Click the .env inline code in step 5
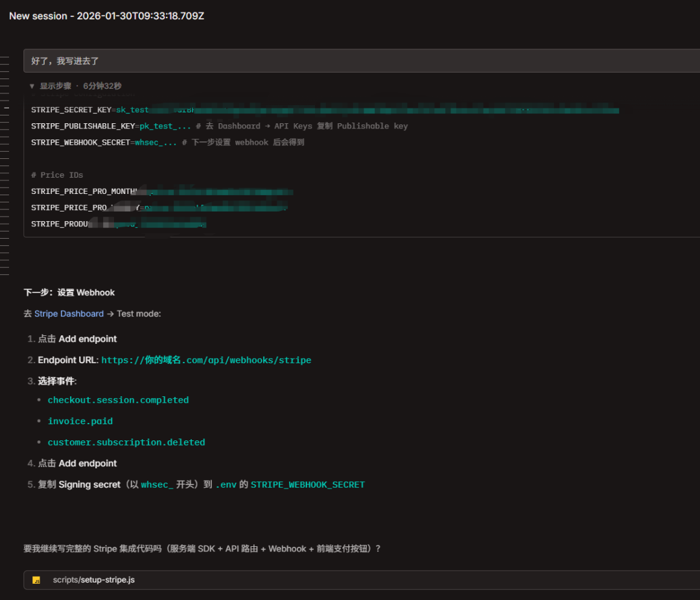 coord(226,485)
